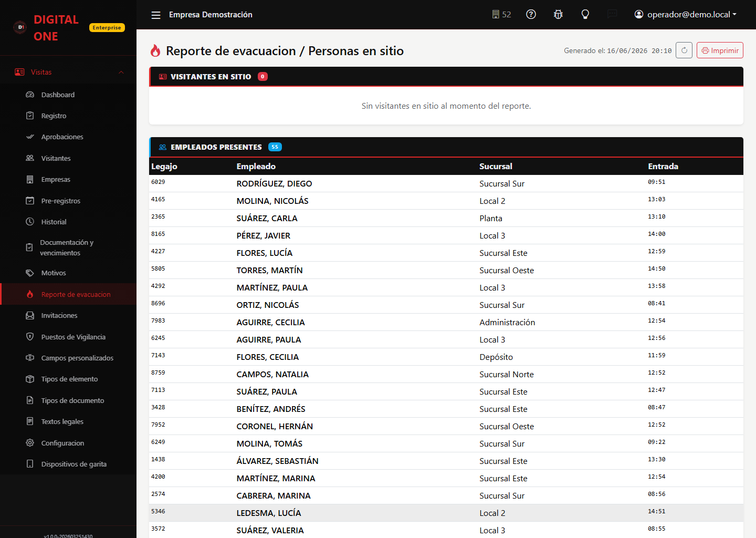Screen dimensions: 756x538
Task: Click the Reporte de evacuacion flame icon
Action: point(30,294)
